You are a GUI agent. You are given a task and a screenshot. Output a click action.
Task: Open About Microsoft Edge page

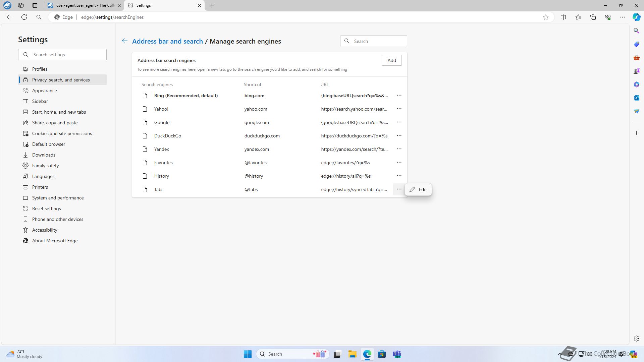[x=62, y=241]
